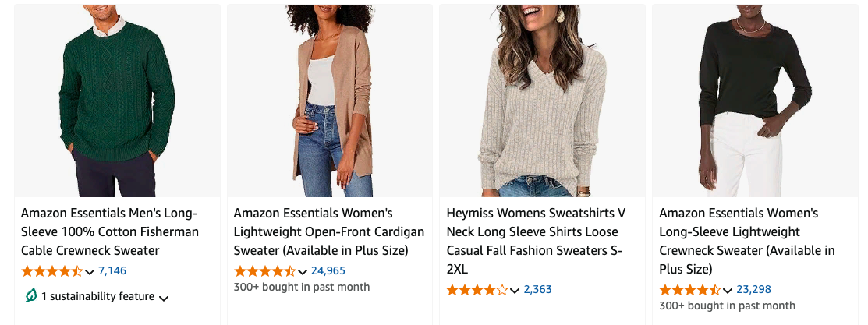Screen dimensions: 868x325
Task: Click the green cable sweater product image
Action: tap(118, 101)
